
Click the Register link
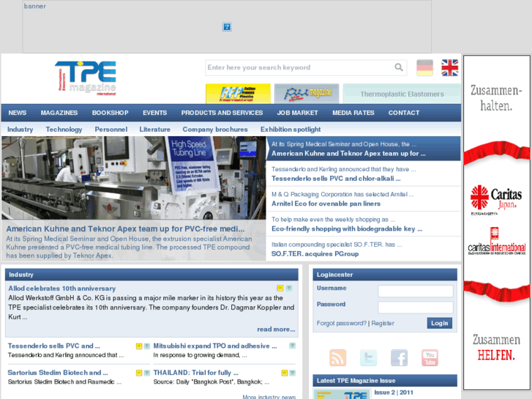[383, 324]
